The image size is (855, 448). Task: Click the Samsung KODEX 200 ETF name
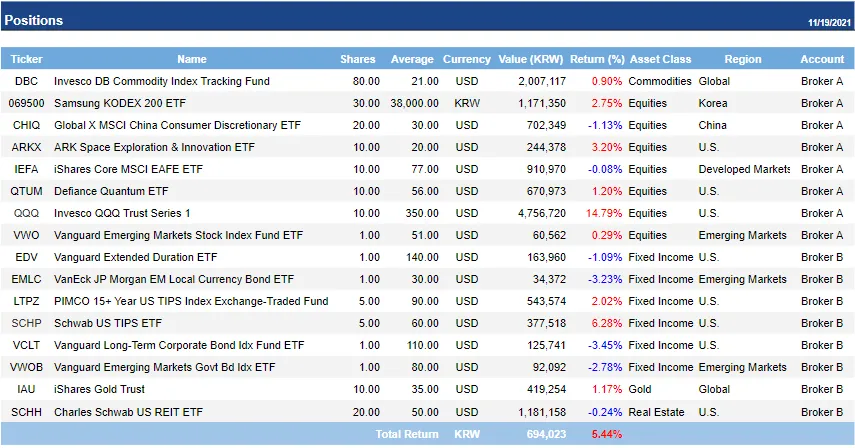(118, 103)
